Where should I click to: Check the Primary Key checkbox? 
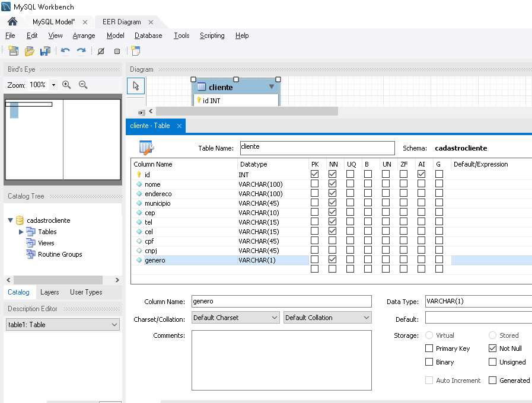point(429,348)
